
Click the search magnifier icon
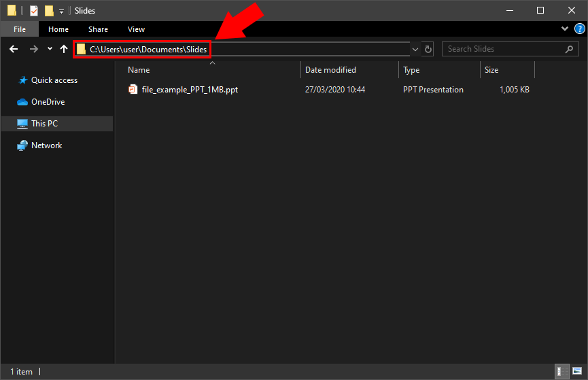(569, 49)
